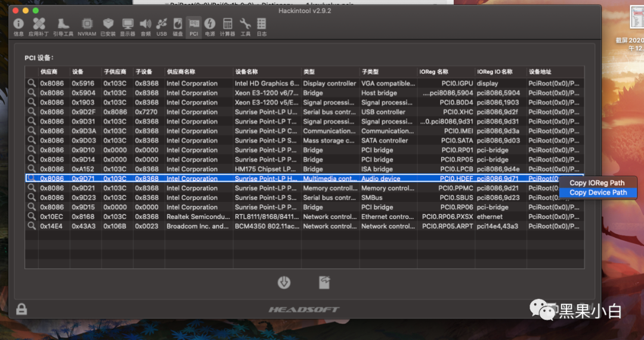Click magnifier icon for 0x9D03 SATA controller row
Screen dimensions: 644x340
32,141
